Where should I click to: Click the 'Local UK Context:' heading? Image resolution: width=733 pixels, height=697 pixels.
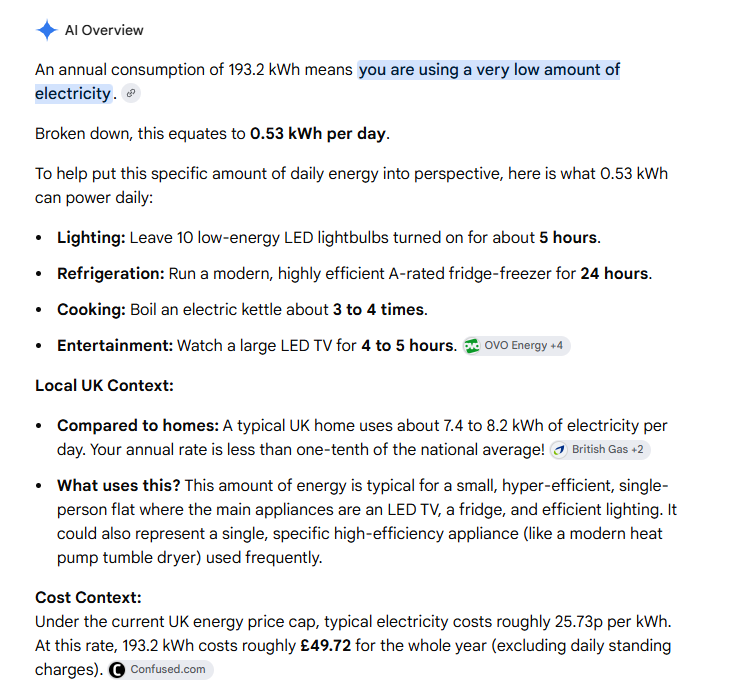(104, 386)
